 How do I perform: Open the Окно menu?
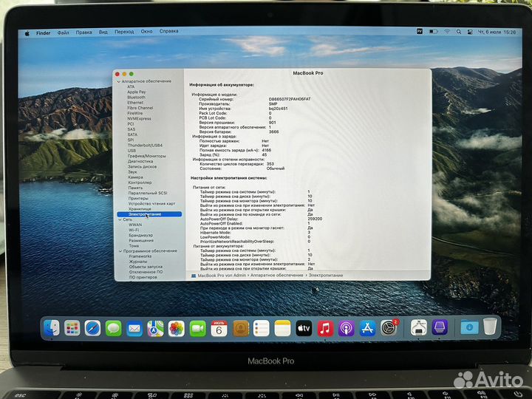146,31
